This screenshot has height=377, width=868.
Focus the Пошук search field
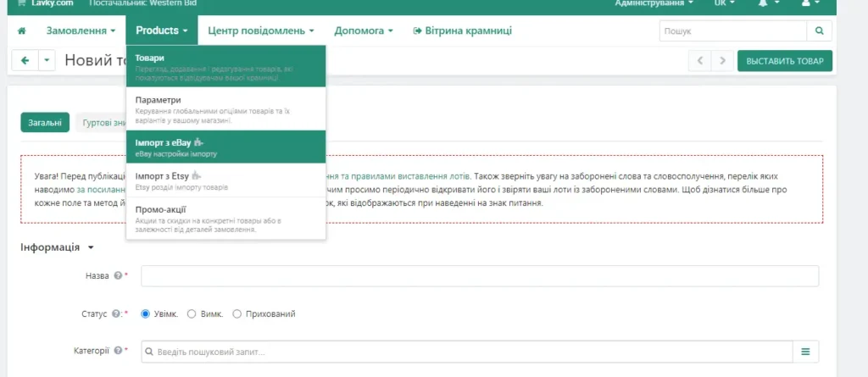coord(733,31)
